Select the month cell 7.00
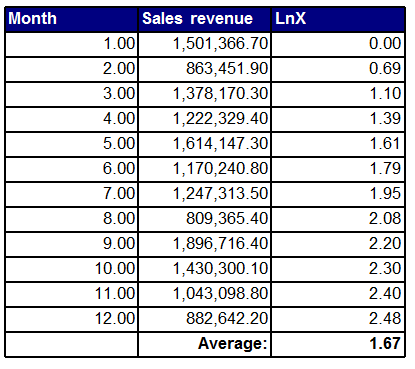Screen dimensions: 415x369 (72, 194)
